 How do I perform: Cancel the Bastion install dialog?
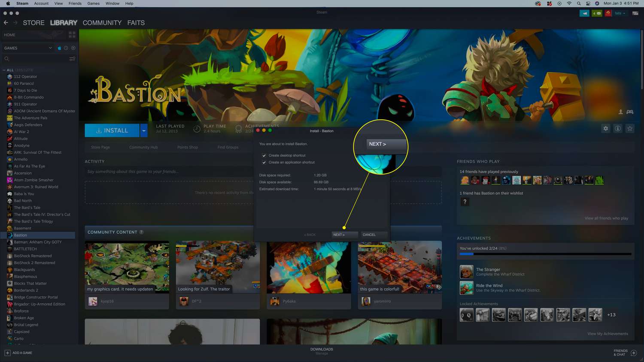point(369,235)
